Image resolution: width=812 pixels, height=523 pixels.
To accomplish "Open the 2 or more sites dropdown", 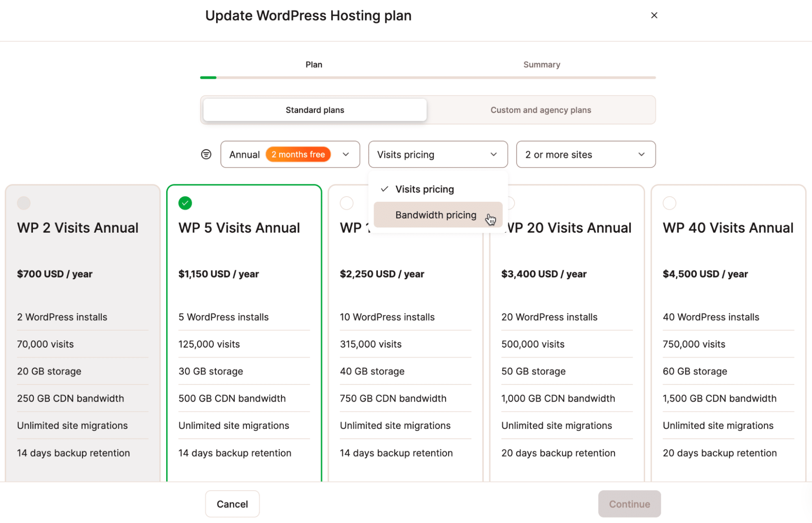I will [x=585, y=154].
